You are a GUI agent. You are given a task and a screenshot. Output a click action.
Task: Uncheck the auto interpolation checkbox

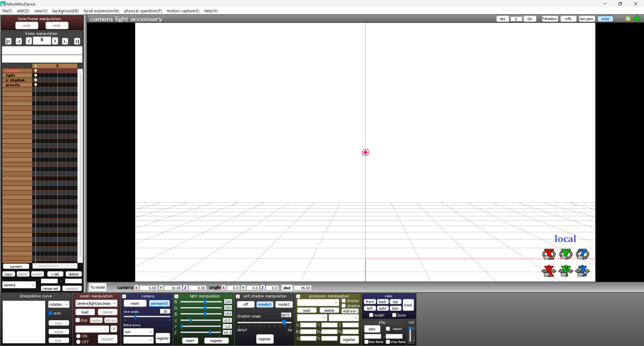click(x=51, y=313)
